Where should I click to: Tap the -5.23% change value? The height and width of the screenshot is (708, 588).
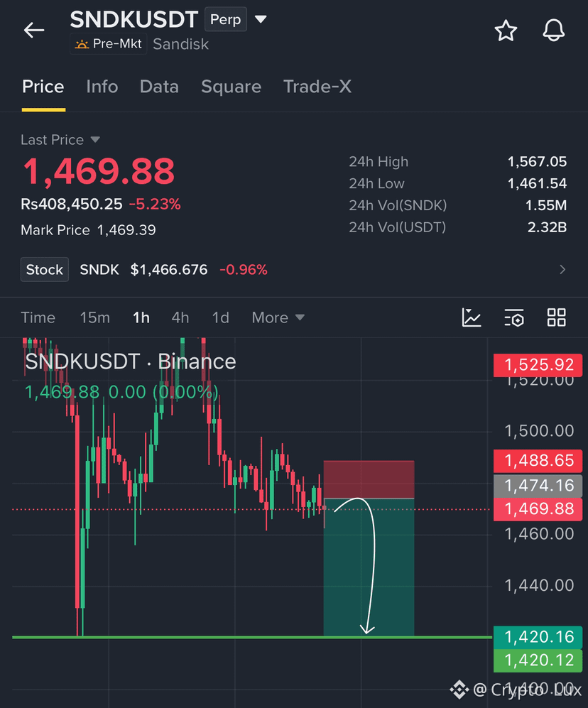(155, 204)
